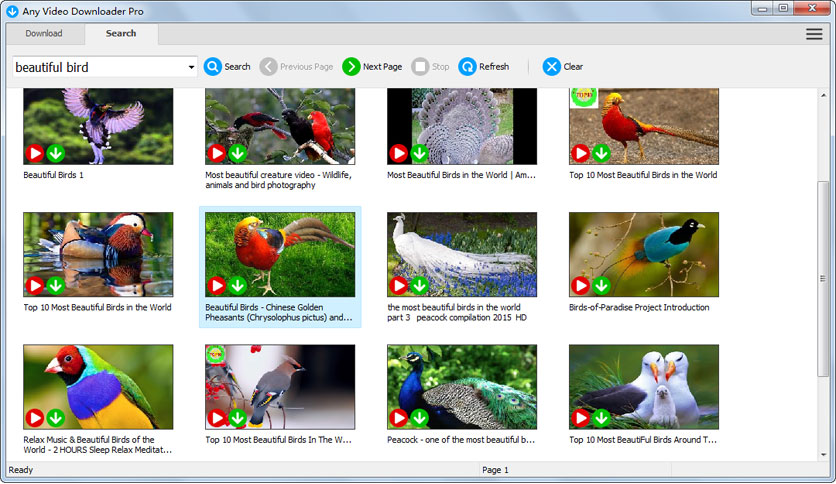Click title 'Peacock - one of the most beautiful b...'
Viewport: 836px width, 484px height.
point(461,440)
